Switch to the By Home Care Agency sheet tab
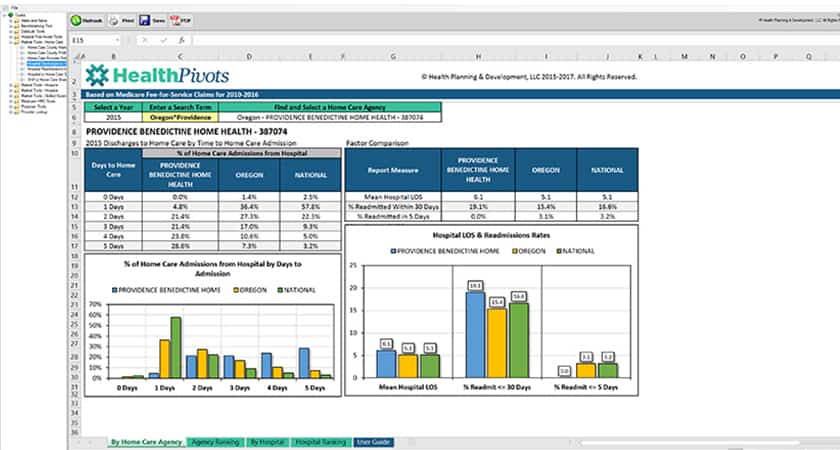 pos(146,442)
